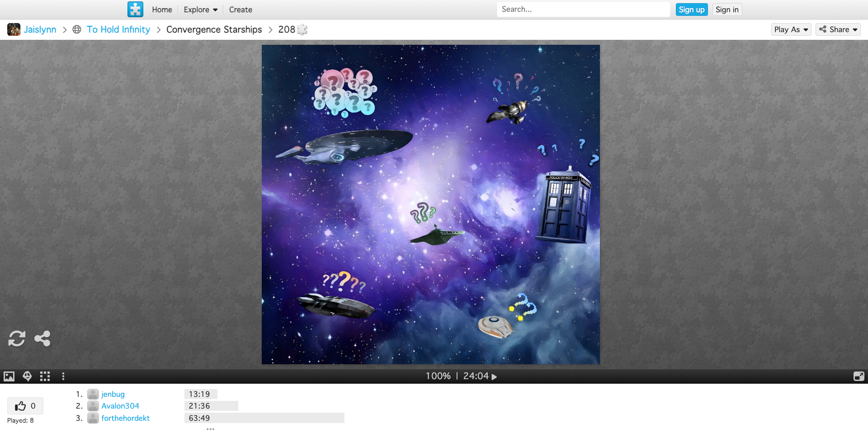This screenshot has width=868, height=438.
Task: Click jenbug's avatar icon
Action: tap(93, 394)
